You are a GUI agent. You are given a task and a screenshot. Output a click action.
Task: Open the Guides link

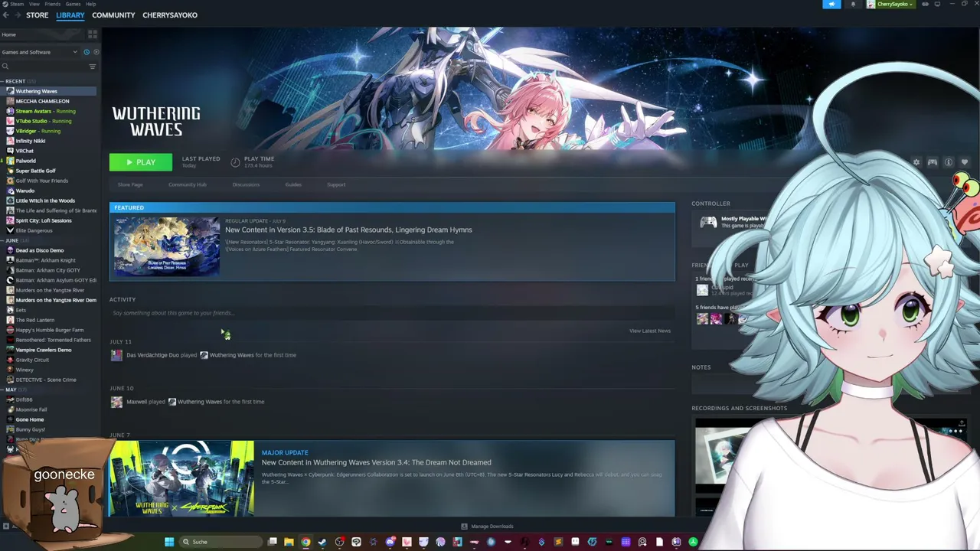point(293,184)
